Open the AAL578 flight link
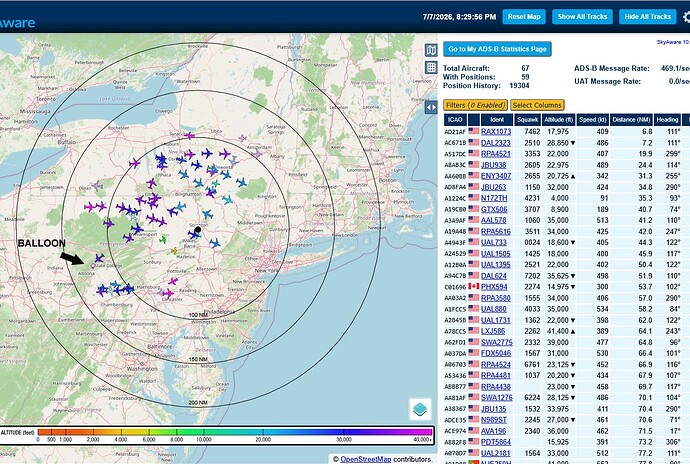Image resolution: width=690 pixels, height=464 pixels. (x=493, y=220)
